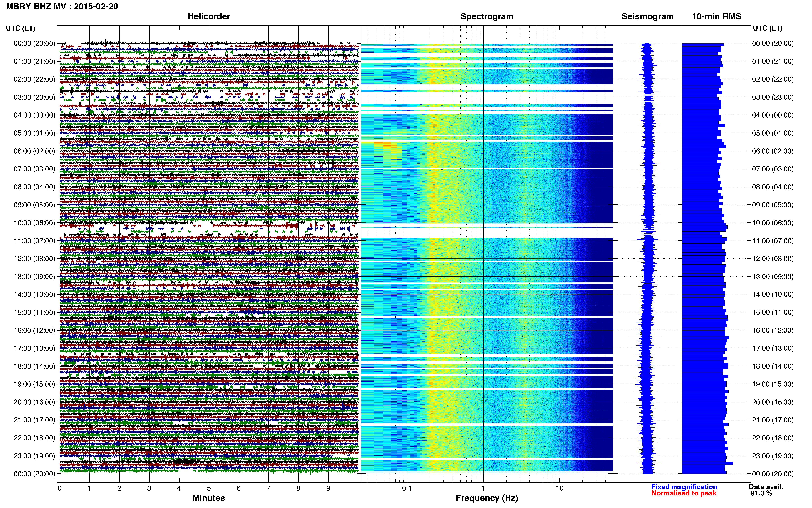The height and width of the screenshot is (508, 812).
Task: Click the large seismogram spike near 16:00
Action: (645, 336)
